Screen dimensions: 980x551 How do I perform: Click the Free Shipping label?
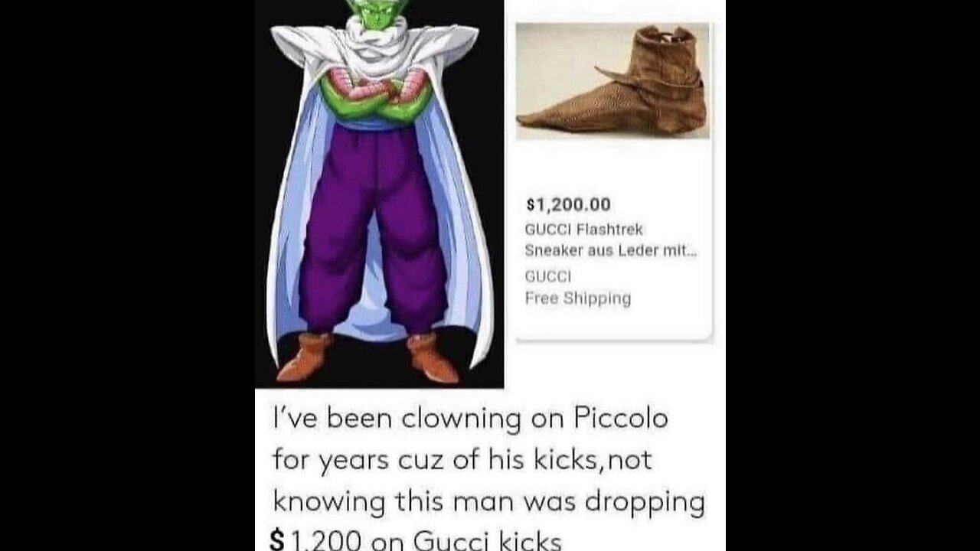tap(578, 298)
